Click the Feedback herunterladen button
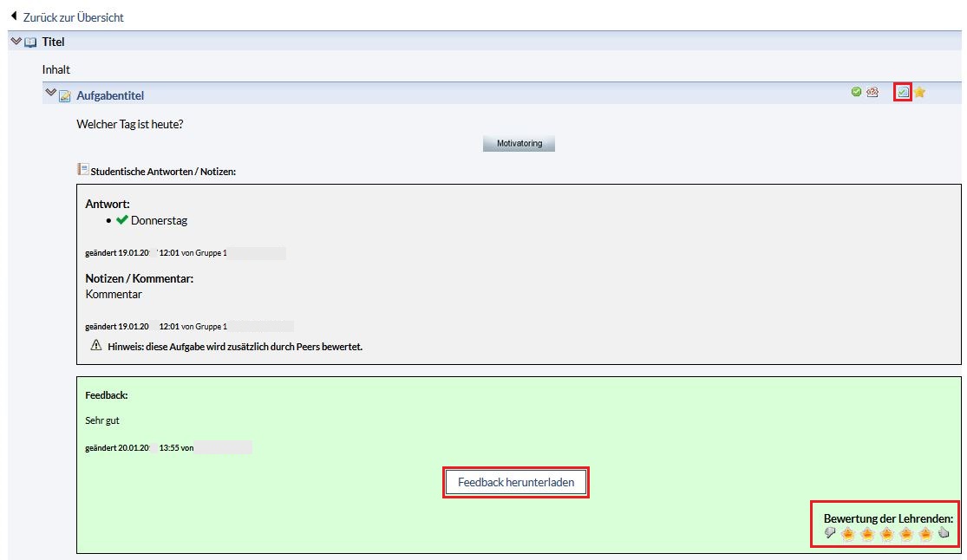Viewport: 967px width, 560px height. coord(516,482)
